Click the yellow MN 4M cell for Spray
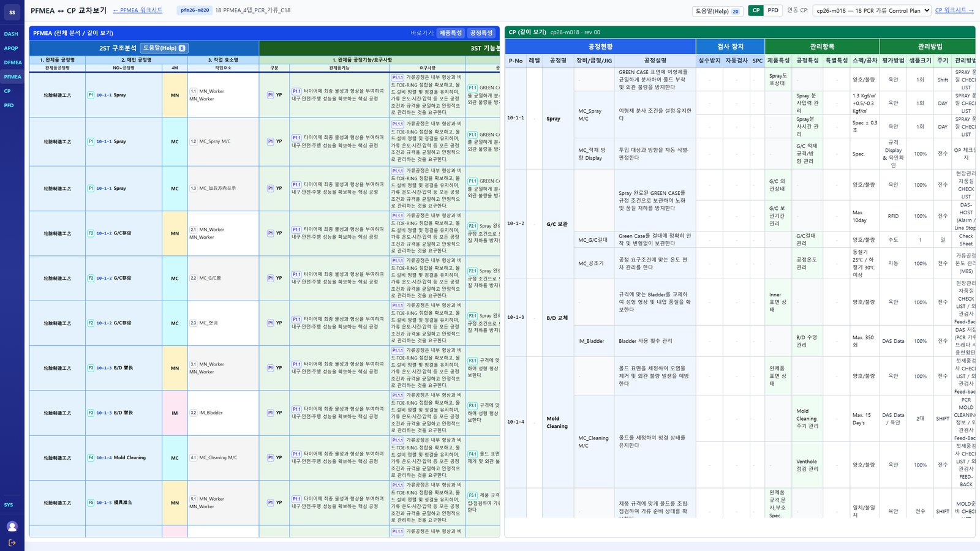This screenshot has height=551, width=980. click(175, 95)
